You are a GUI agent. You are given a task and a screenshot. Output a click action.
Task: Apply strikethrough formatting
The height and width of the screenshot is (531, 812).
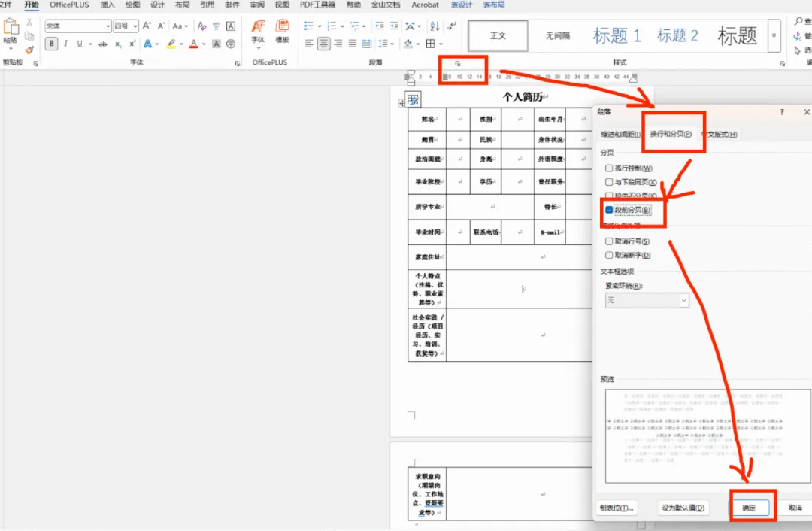pyautogui.click(x=103, y=44)
